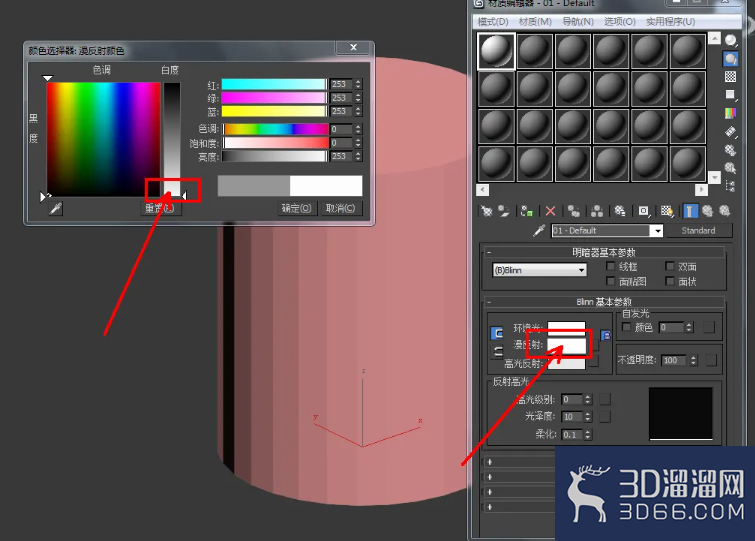755x541 pixels.
Task: Open material editor Options icon
Action: click(731, 150)
